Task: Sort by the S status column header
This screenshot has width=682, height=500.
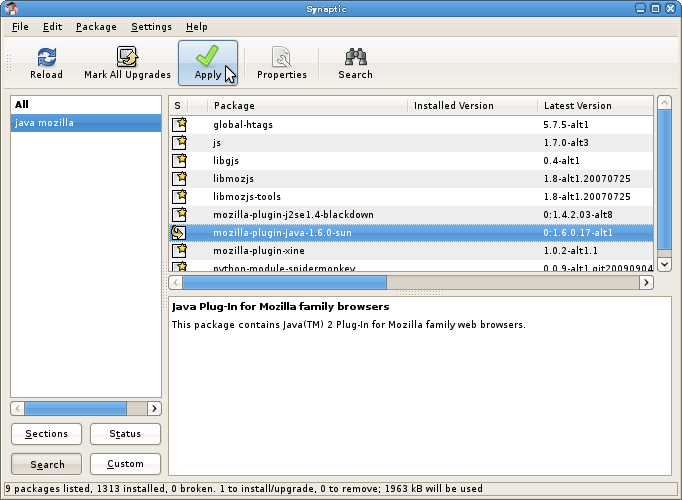Action: click(x=177, y=106)
